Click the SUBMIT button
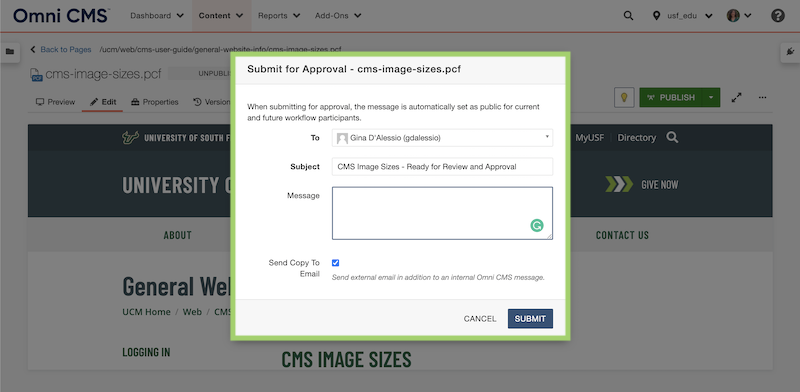This screenshot has width=800, height=392. coord(530,318)
